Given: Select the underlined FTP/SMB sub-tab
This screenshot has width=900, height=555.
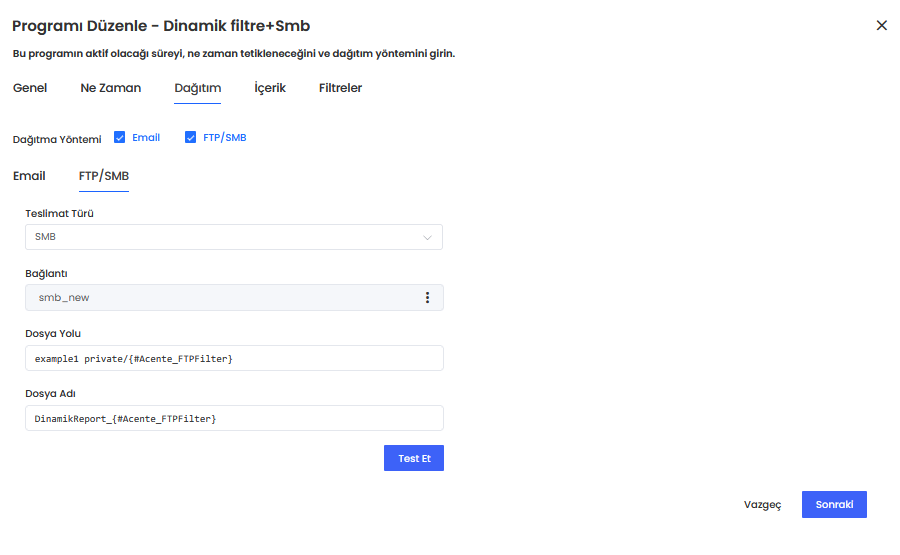Looking at the screenshot, I should point(104,176).
